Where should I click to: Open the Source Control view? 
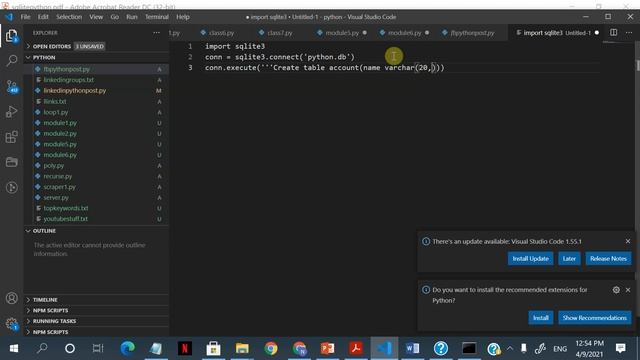[x=11, y=86]
